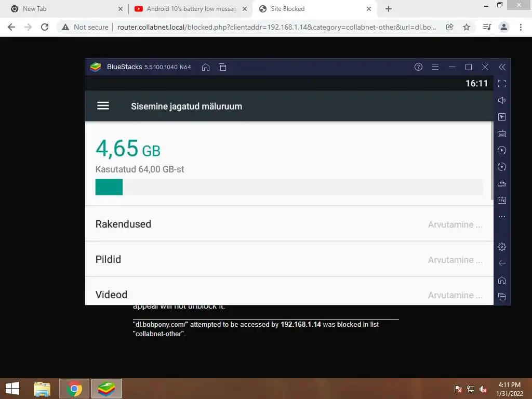This screenshot has width=532, height=399.
Task: Click Install APK icon in BlueStacks sidebar
Action: point(502,200)
